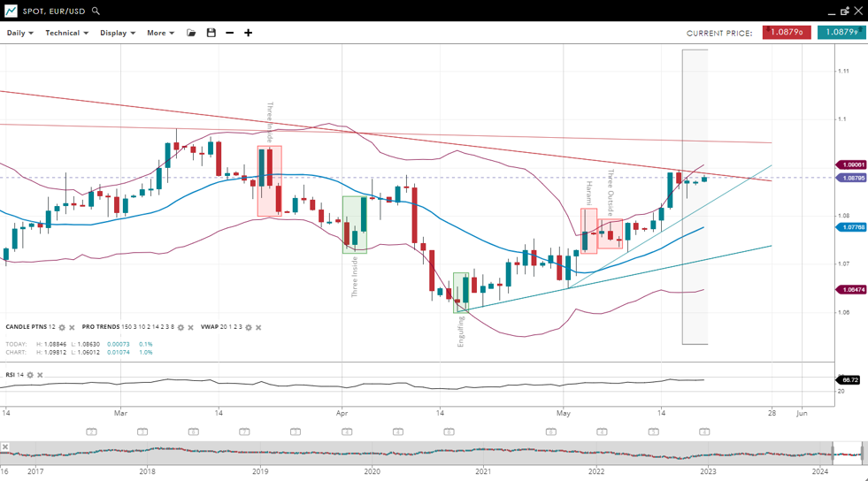Open the Technical indicators dropdown
The width and height of the screenshot is (868, 481).
[67, 33]
